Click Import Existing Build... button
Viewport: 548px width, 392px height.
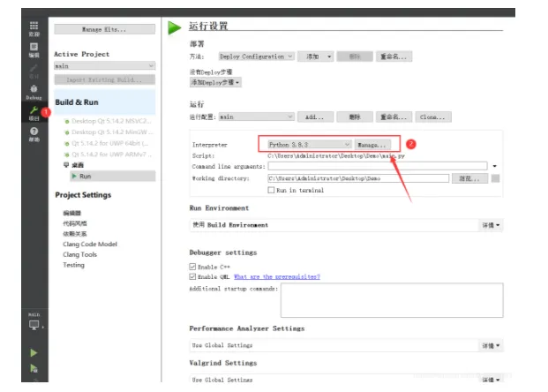click(104, 79)
